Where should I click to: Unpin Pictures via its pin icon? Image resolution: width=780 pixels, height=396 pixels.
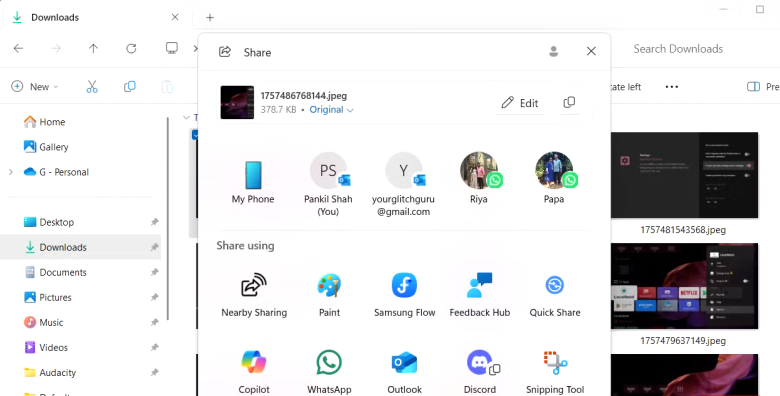[154, 297]
